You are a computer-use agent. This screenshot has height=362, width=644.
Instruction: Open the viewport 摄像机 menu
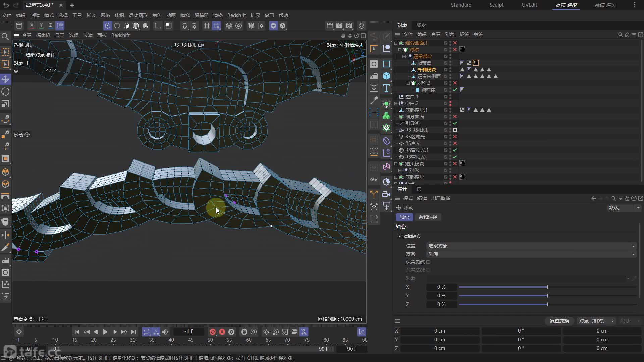tap(43, 35)
